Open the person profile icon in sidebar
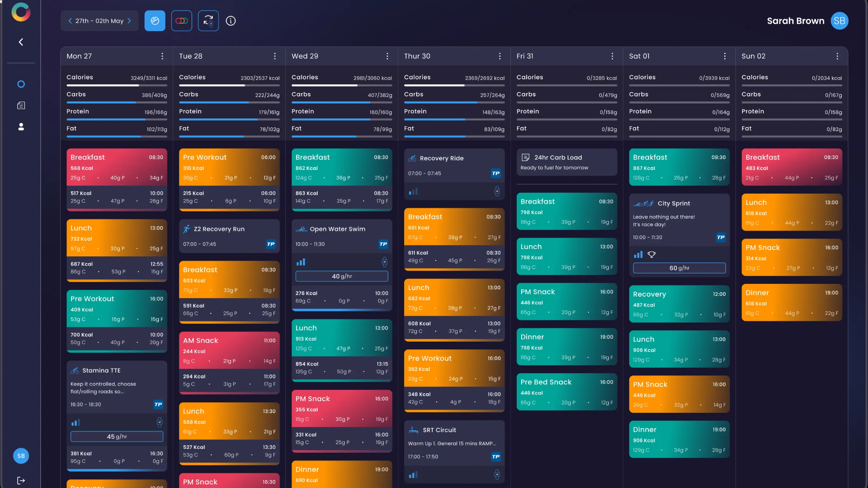 click(21, 127)
